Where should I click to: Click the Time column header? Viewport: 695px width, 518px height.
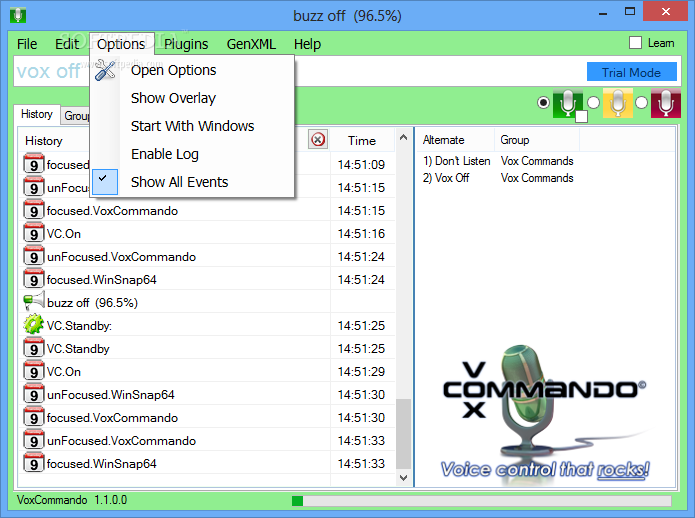[x=362, y=140]
